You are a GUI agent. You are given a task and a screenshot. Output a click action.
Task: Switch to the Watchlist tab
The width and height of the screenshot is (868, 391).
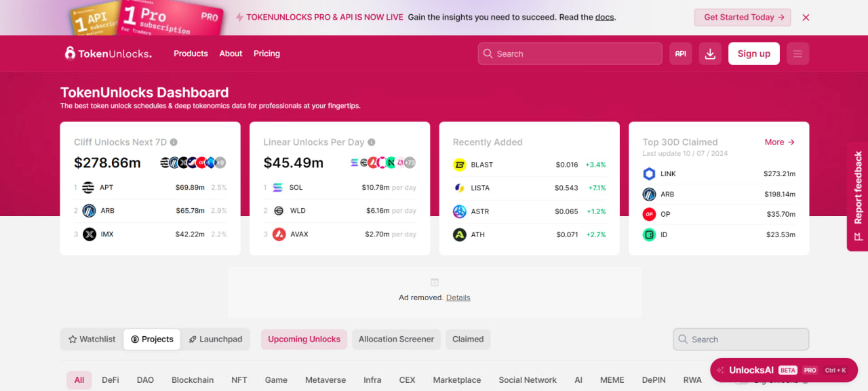point(92,339)
